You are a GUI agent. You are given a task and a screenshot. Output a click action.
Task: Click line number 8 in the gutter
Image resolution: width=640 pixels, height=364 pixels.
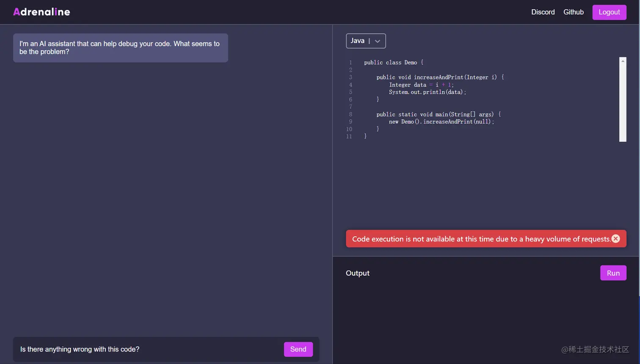(x=350, y=115)
